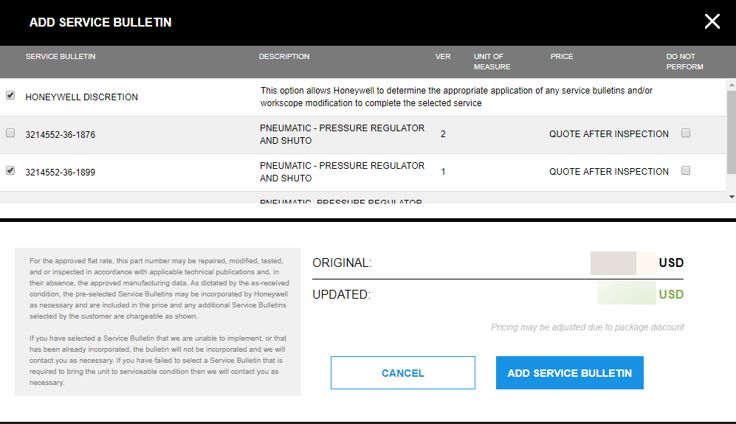Click the Unit of Measure column header
The height and width of the screenshot is (424, 736).
(x=492, y=62)
